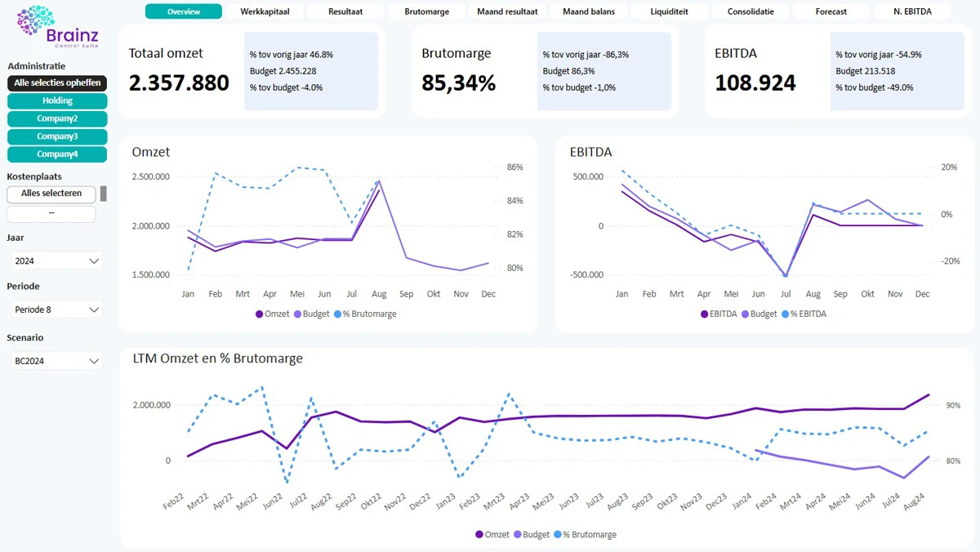Open the N. EBITDA tab
This screenshot has width=980, height=552.
[x=911, y=11]
